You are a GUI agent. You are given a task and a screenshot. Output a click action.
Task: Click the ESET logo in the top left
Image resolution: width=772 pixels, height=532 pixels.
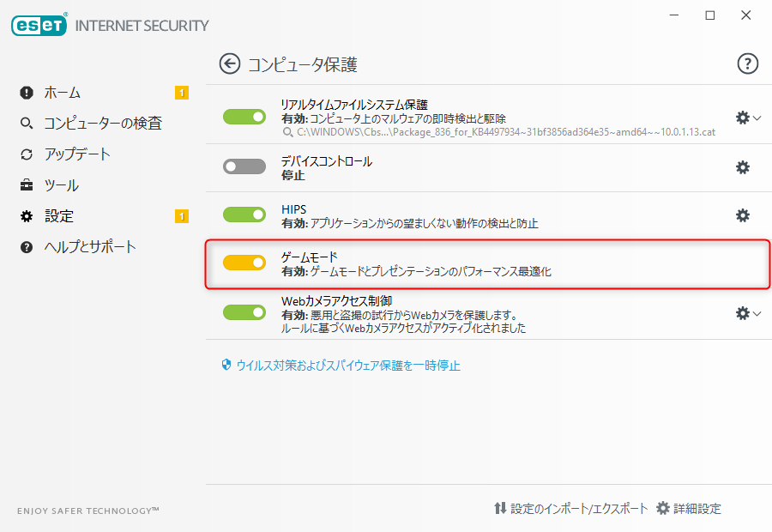(39, 25)
